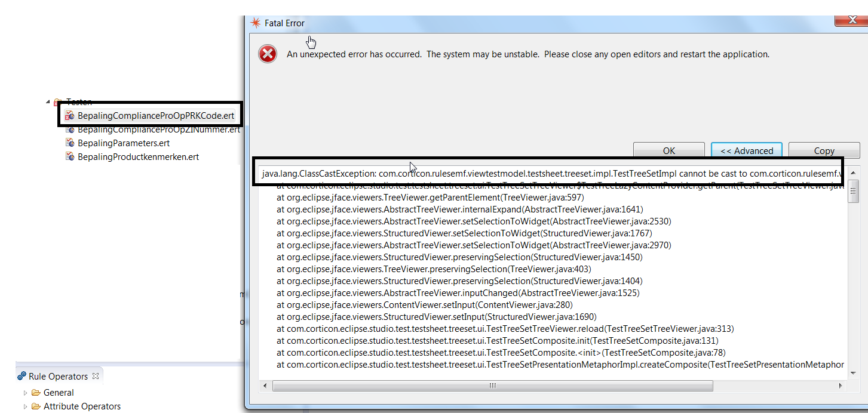Screen dimensions: 868x413
Task: Collapse the Testen tree node
Action: tap(48, 101)
